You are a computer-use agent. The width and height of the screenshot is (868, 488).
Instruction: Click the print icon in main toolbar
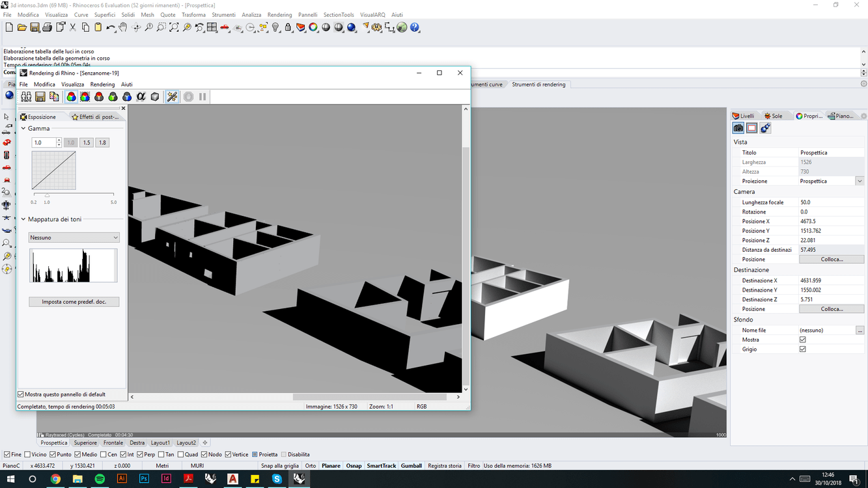(x=47, y=27)
